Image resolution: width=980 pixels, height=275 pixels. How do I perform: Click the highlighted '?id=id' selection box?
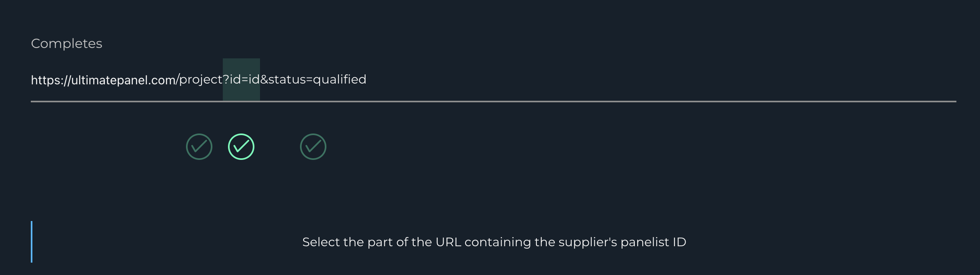click(x=241, y=80)
